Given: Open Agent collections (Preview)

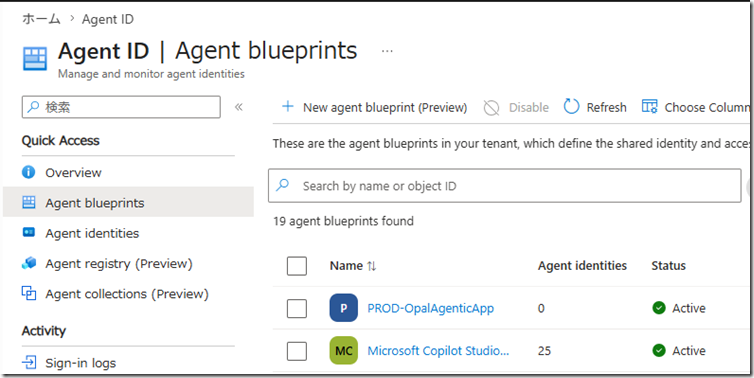Looking at the screenshot, I should (128, 294).
